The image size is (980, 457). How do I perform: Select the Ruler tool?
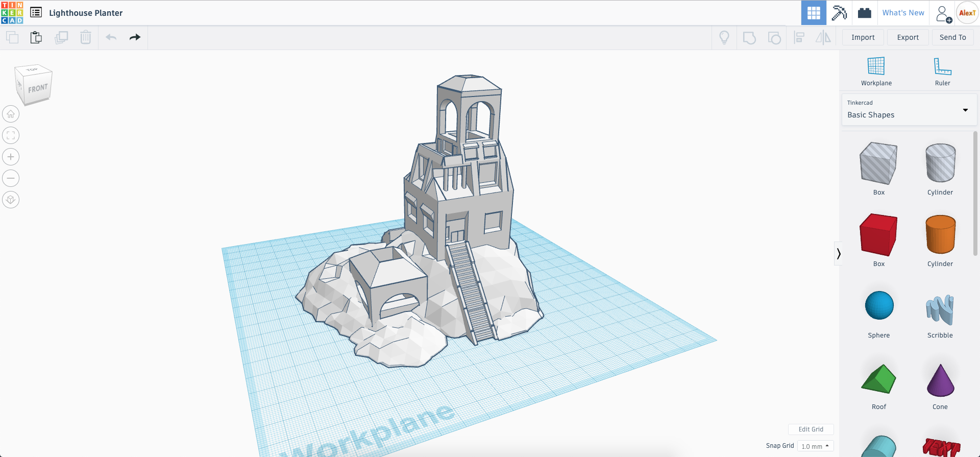point(942,71)
